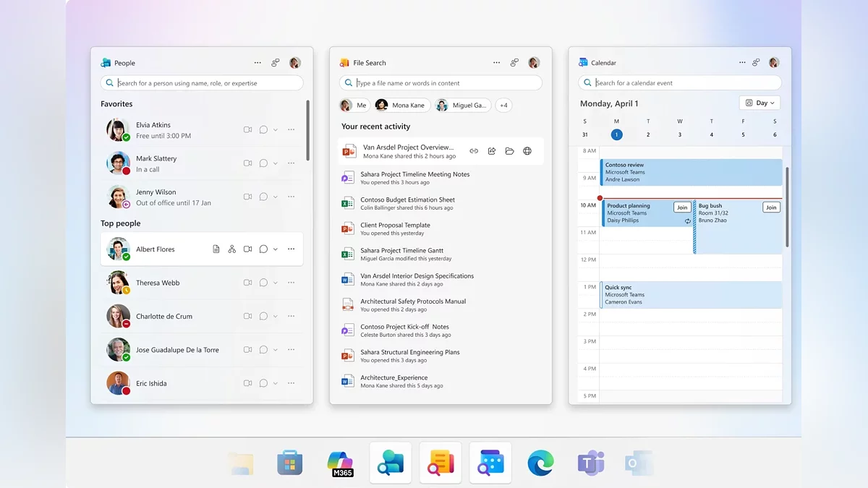The width and height of the screenshot is (868, 488).
Task: Expand chat options for Jenny Wilson
Action: (276, 197)
